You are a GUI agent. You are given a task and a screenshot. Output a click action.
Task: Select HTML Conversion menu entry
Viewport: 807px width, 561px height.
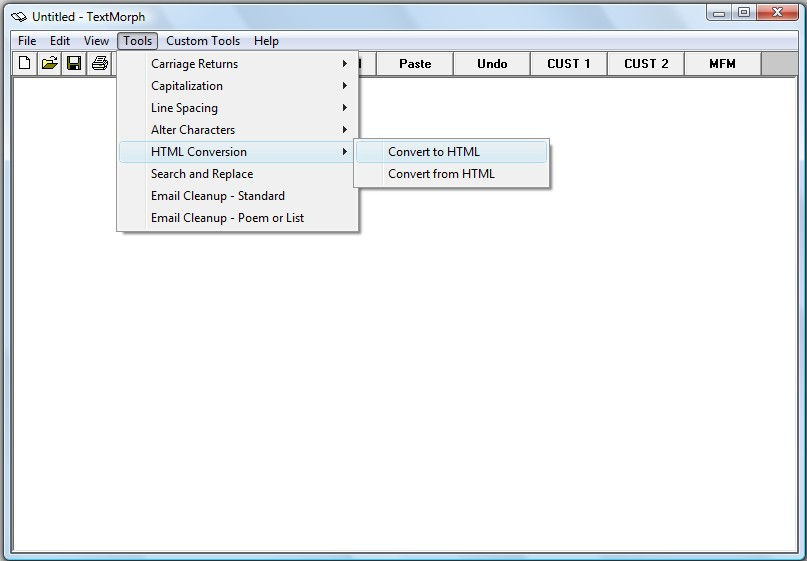click(237, 152)
